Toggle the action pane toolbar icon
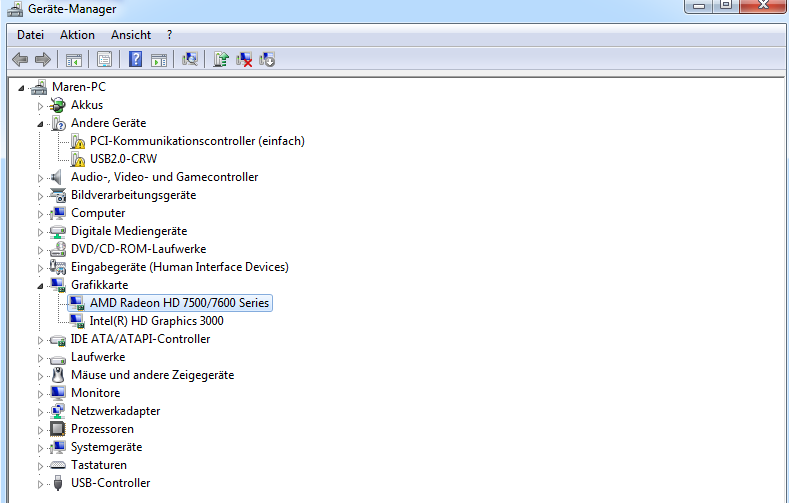This screenshot has width=789, height=503. click(x=159, y=59)
